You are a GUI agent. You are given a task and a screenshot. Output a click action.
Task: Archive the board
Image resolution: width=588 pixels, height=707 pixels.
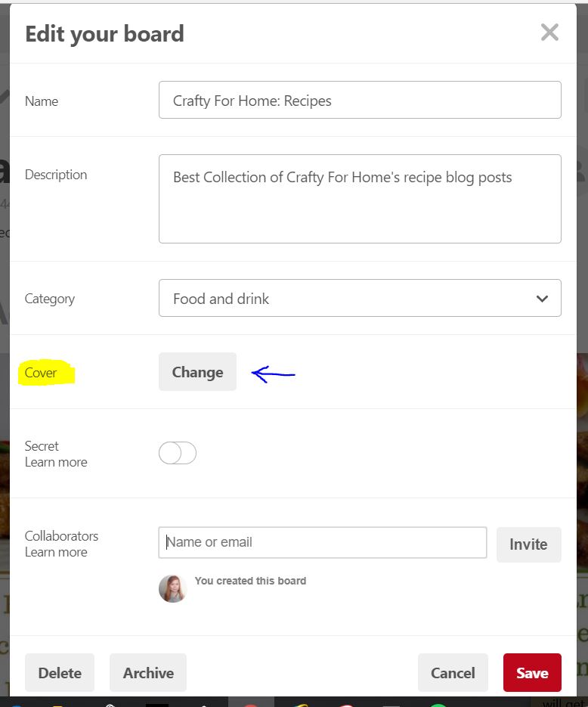[x=148, y=673]
